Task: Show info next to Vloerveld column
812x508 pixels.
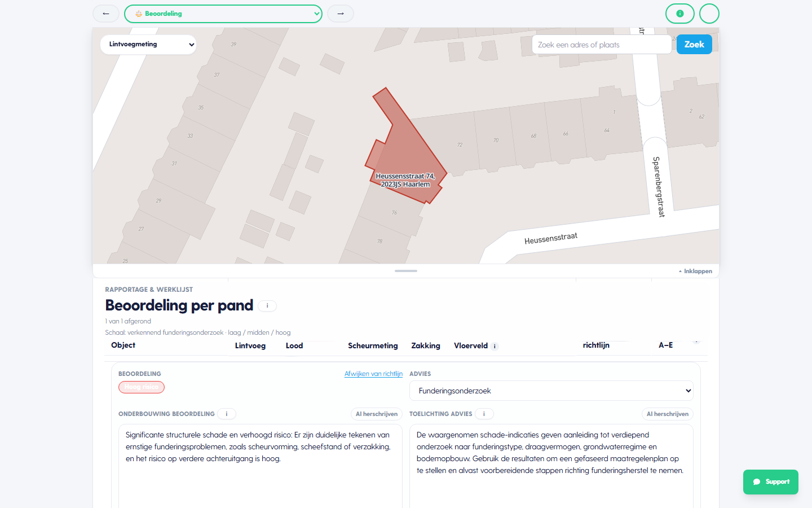Action: click(x=495, y=347)
